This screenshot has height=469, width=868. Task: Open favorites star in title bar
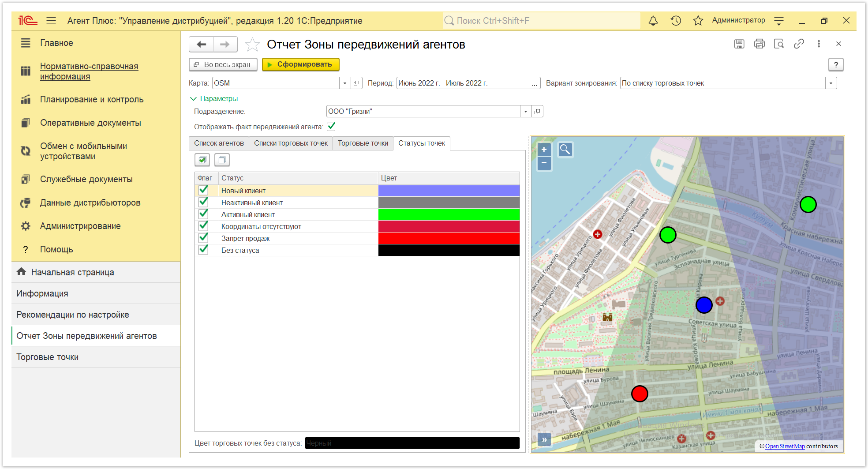pos(698,21)
